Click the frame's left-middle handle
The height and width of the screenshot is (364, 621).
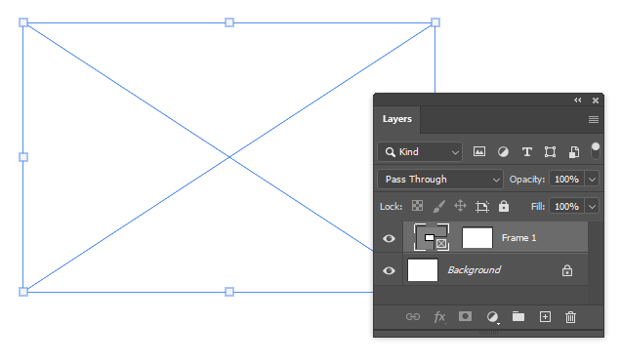(x=23, y=157)
